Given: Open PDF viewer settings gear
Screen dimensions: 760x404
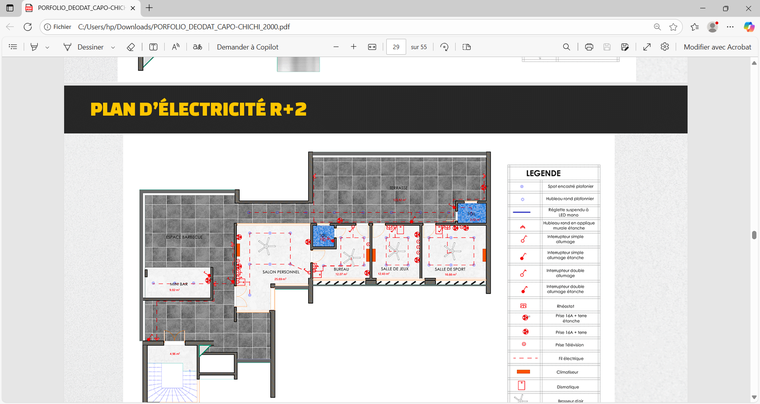Looking at the screenshot, I should [x=665, y=47].
